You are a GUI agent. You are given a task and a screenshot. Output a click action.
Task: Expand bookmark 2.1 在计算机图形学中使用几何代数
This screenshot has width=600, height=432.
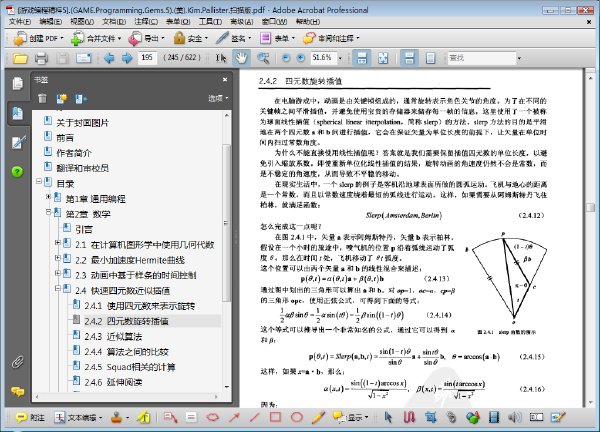pos(57,243)
